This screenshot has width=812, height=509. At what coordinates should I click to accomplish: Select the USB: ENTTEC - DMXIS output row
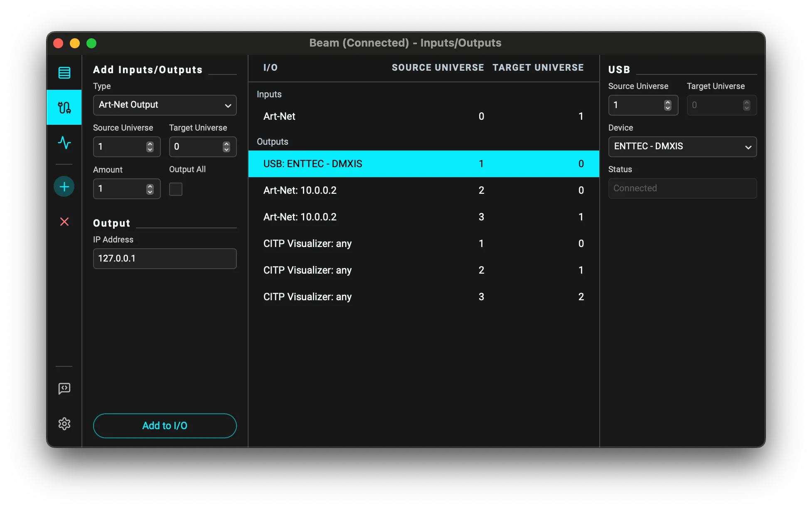click(423, 164)
